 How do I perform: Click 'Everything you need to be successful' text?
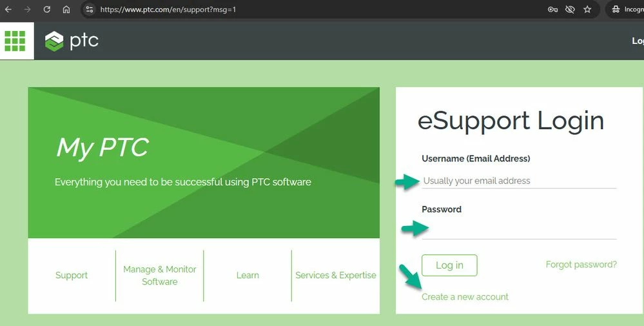click(x=183, y=182)
